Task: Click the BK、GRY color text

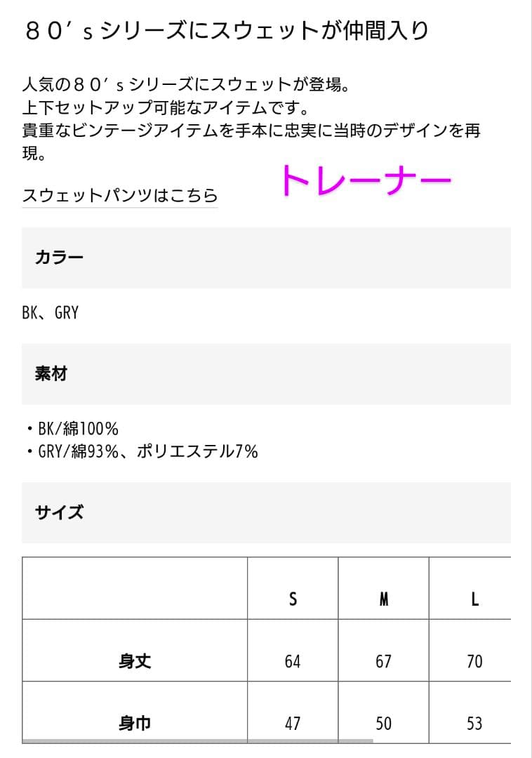Action: (x=51, y=312)
